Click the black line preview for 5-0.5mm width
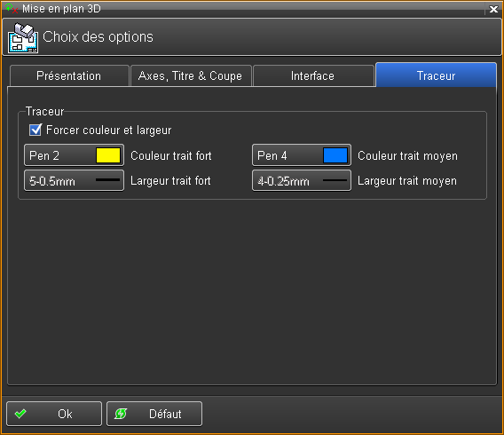This screenshot has height=435, width=504. [107, 180]
